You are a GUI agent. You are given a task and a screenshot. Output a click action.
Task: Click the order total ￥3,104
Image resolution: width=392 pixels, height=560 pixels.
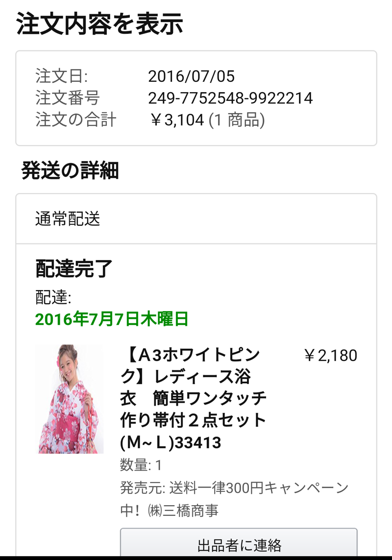click(177, 120)
